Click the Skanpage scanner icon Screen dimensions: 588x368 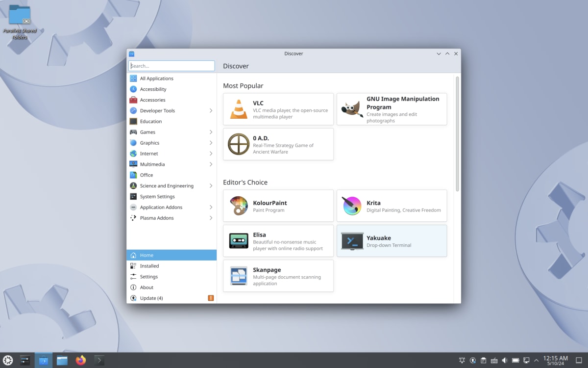(239, 276)
